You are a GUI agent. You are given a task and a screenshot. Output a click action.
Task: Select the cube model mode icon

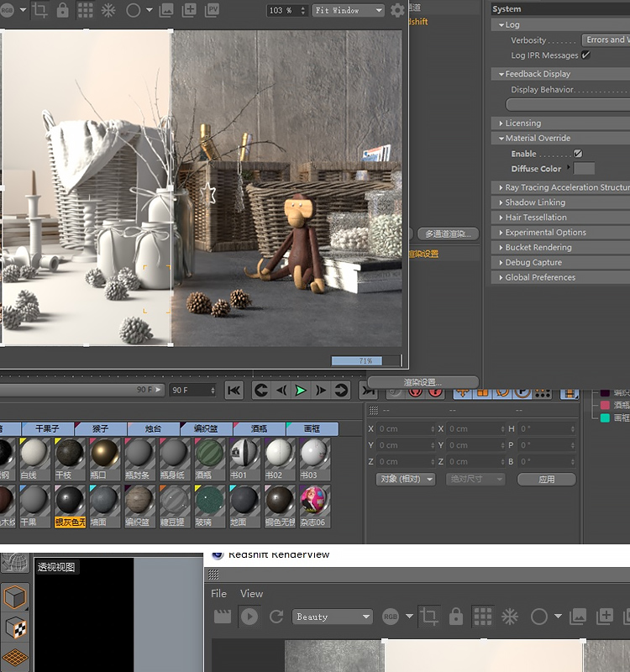16,597
